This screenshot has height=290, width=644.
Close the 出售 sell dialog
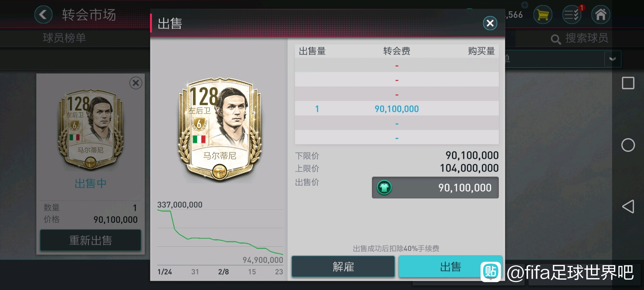[x=490, y=23]
